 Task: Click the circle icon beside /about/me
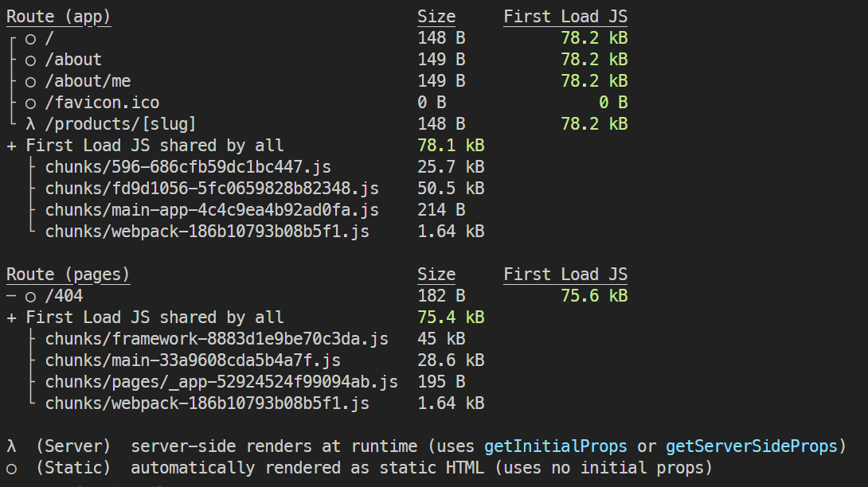click(30, 83)
